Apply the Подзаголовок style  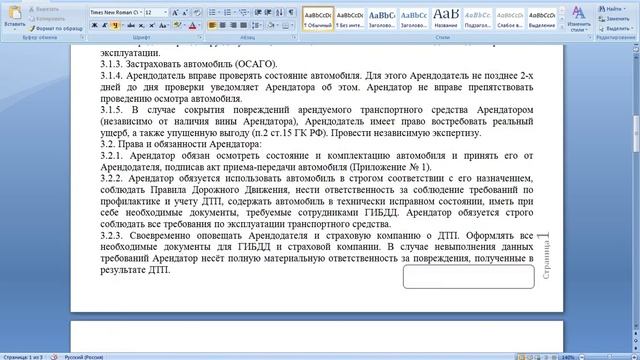tap(478, 19)
